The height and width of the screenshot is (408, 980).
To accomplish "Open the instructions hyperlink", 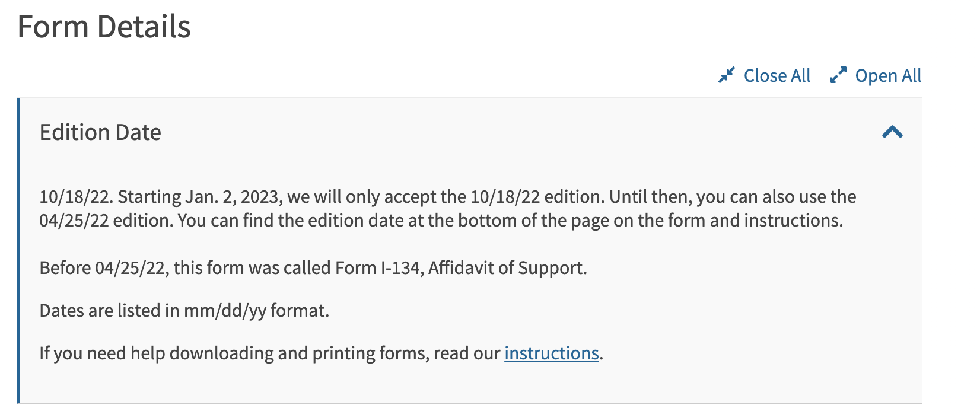I will 551,353.
